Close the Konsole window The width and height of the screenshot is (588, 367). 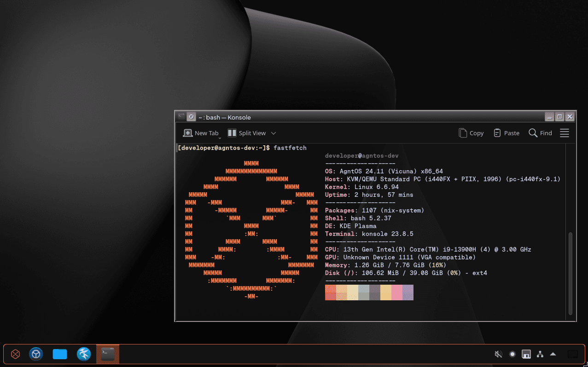pyautogui.click(x=570, y=117)
